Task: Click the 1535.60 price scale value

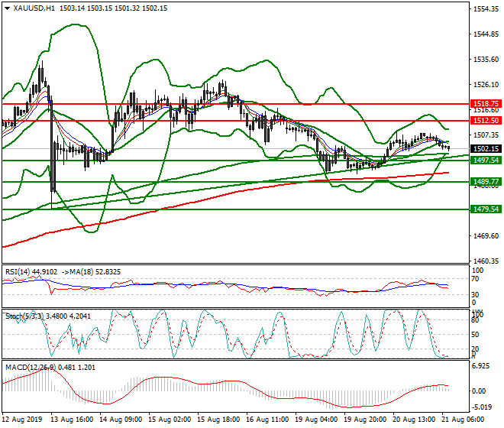Action: point(486,60)
